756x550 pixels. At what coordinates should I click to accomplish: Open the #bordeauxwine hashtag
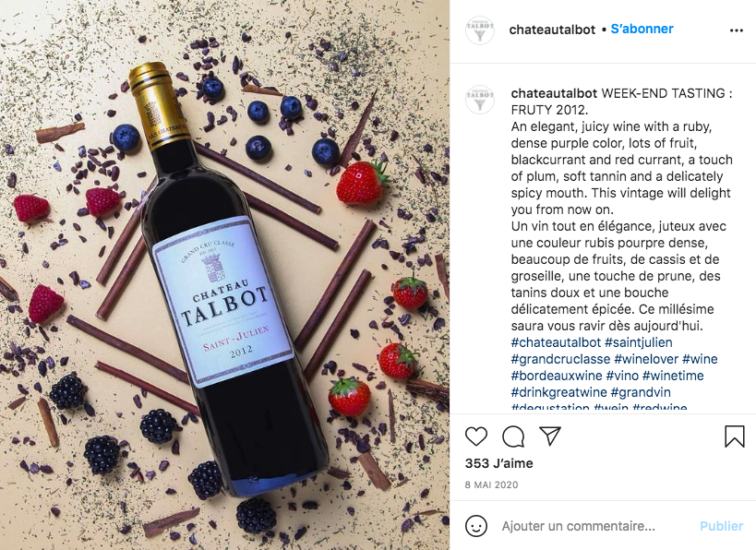pos(557,376)
